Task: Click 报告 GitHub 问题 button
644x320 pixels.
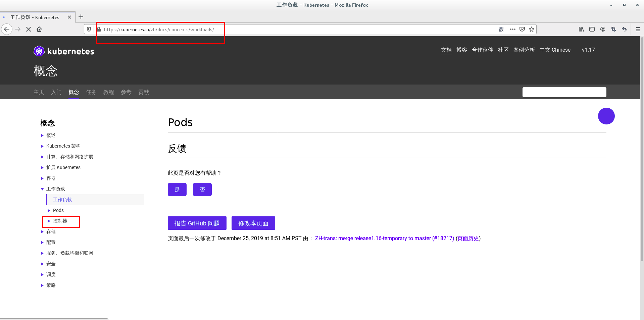Action: (x=197, y=223)
